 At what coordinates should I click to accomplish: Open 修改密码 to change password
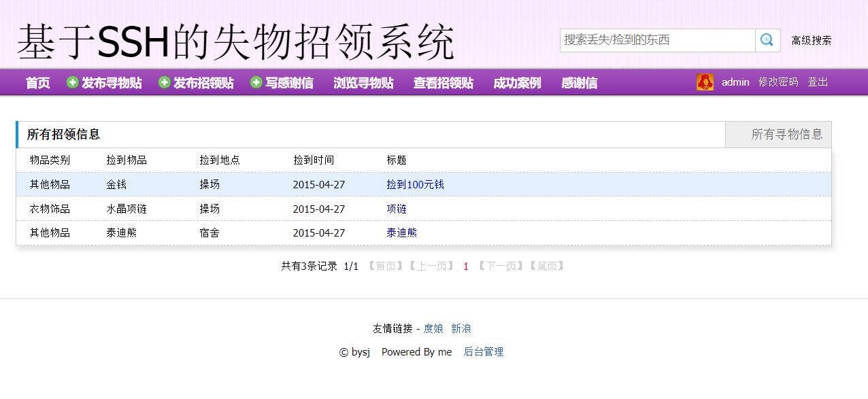point(778,82)
